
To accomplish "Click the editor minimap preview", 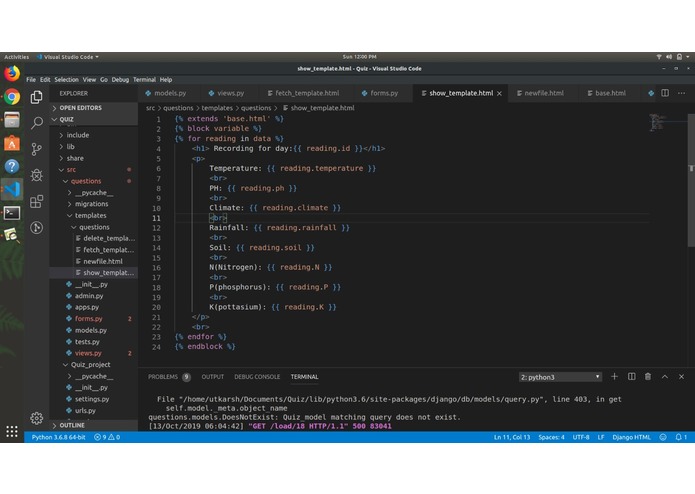I will click(x=657, y=122).
